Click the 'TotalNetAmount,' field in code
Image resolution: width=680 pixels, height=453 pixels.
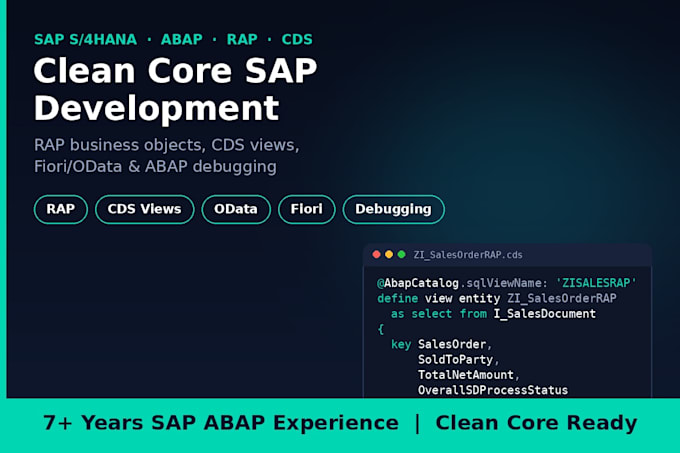pyautogui.click(x=469, y=375)
